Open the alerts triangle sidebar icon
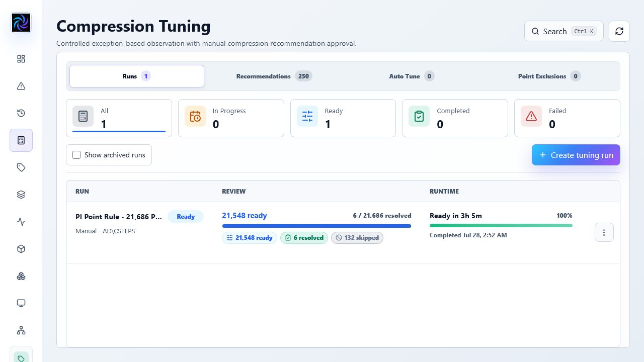644x362 pixels. tap(21, 86)
